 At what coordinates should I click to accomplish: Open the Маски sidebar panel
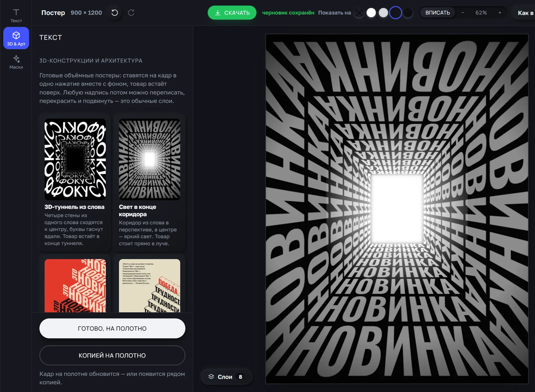[x=16, y=62]
